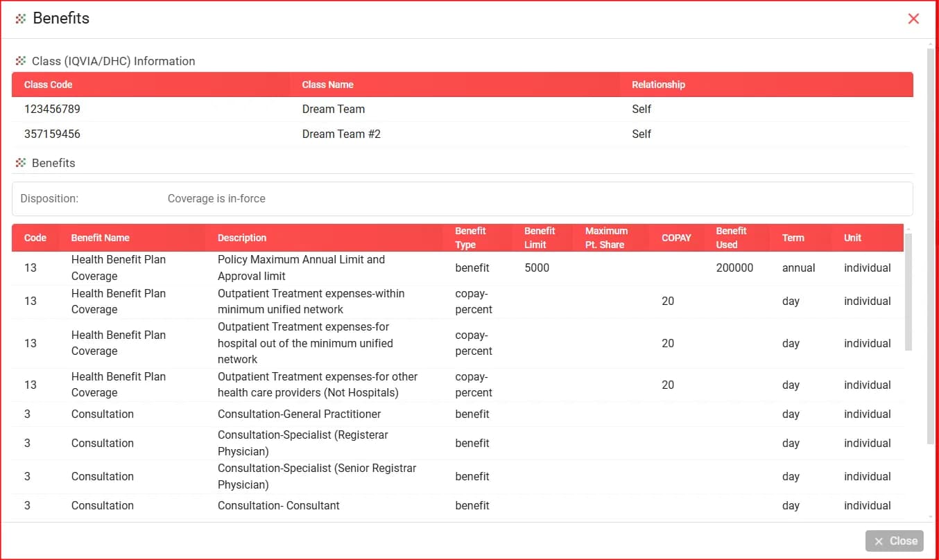Click the Benefit Type column header
The image size is (939, 560).
[470, 238]
